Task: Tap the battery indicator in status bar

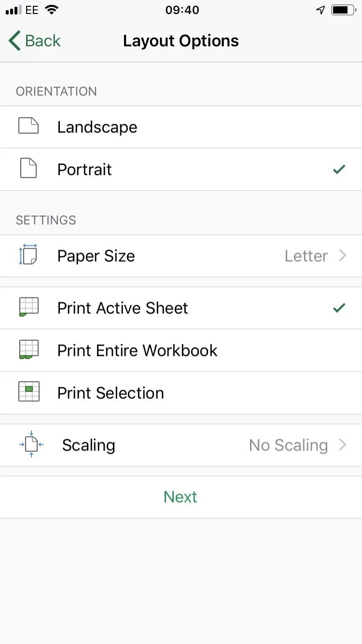Action: pyautogui.click(x=343, y=10)
